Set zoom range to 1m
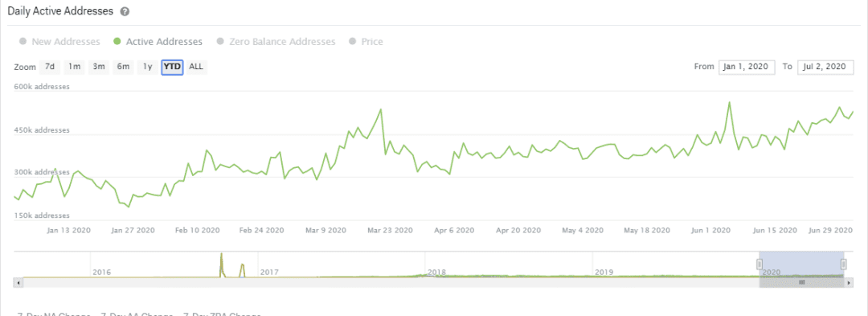This screenshot has width=868, height=316. click(74, 67)
